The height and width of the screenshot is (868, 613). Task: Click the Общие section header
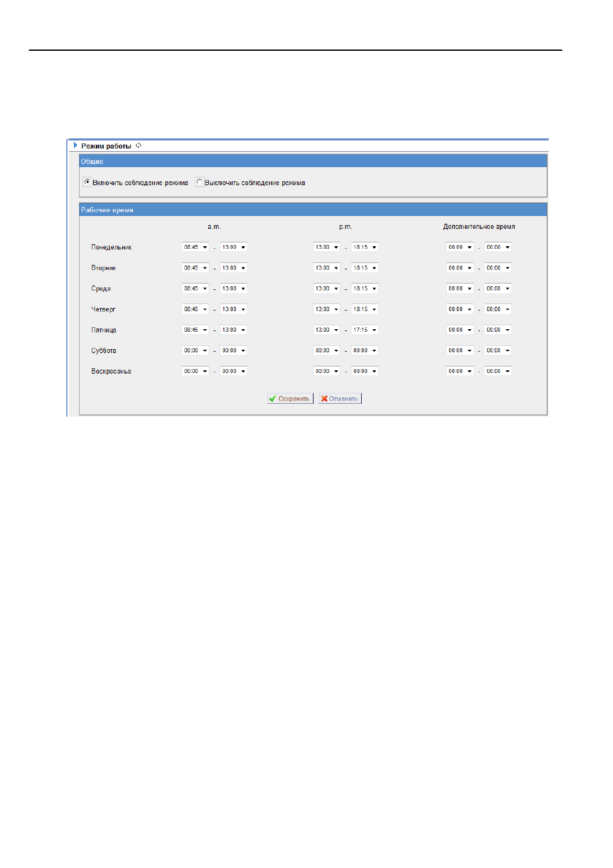313,161
